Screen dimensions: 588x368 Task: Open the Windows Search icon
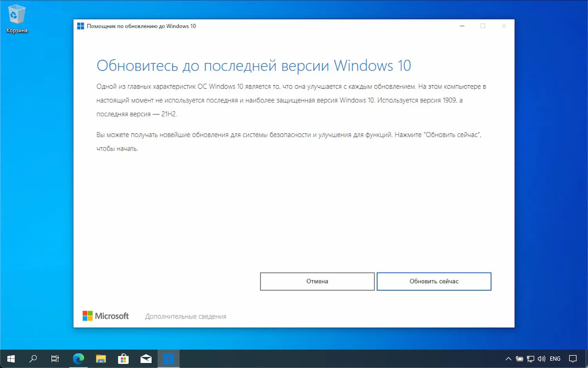pyautogui.click(x=33, y=358)
